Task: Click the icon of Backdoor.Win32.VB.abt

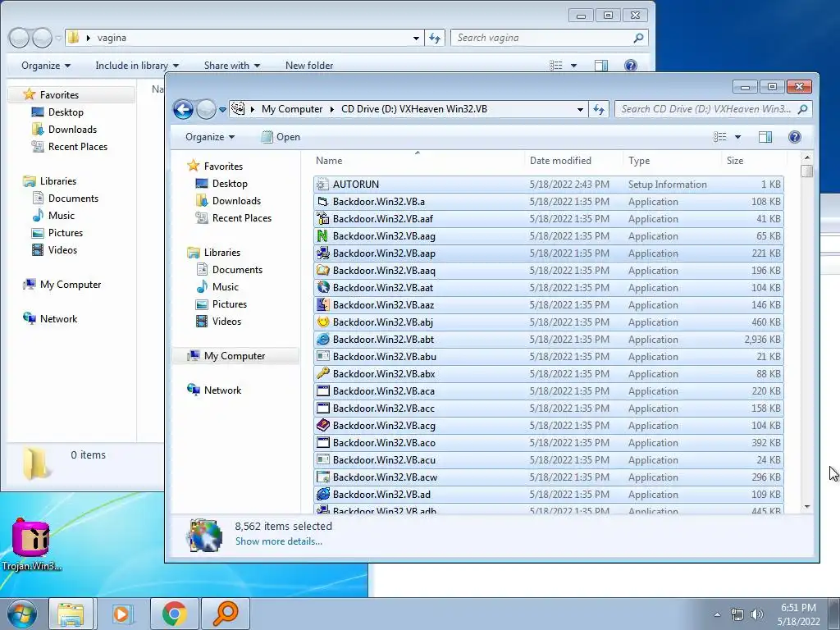Action: tap(322, 339)
